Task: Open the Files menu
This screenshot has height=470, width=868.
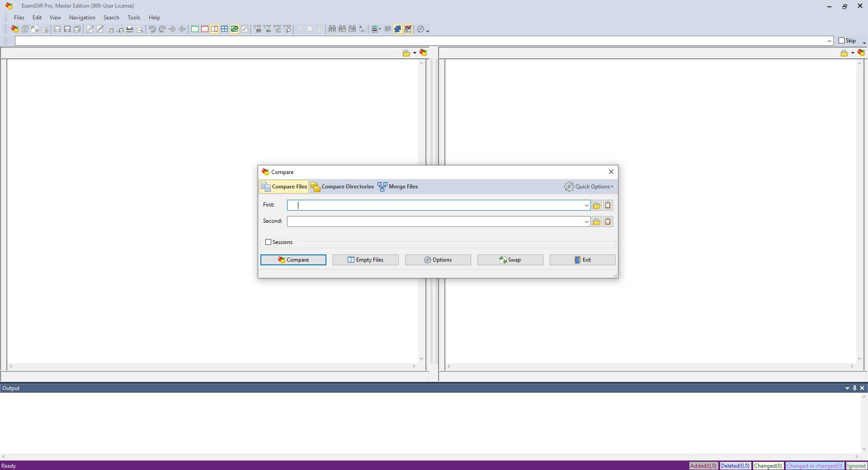Action: point(19,18)
